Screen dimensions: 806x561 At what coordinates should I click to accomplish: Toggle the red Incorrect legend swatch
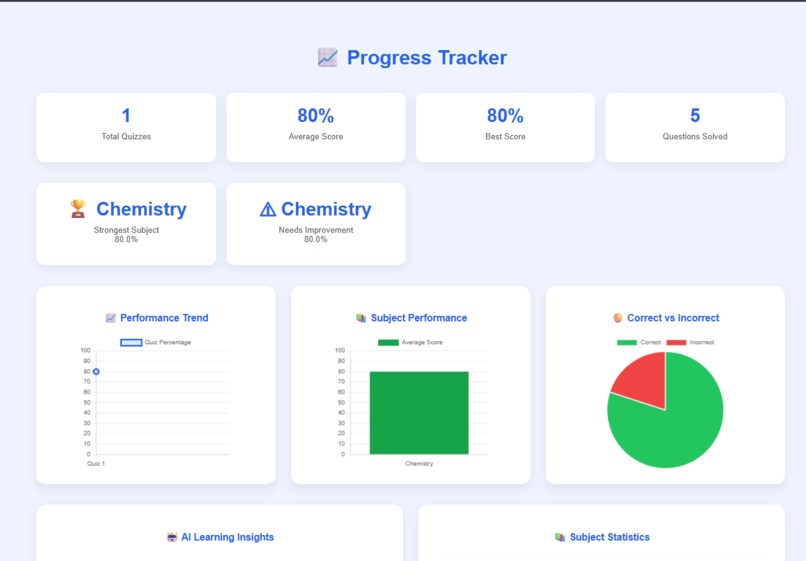[676, 342]
